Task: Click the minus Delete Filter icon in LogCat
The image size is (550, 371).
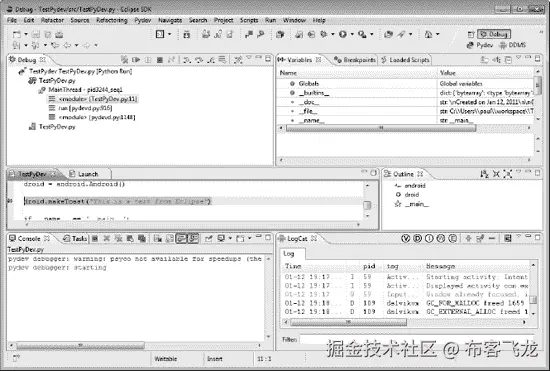Action: point(492,238)
